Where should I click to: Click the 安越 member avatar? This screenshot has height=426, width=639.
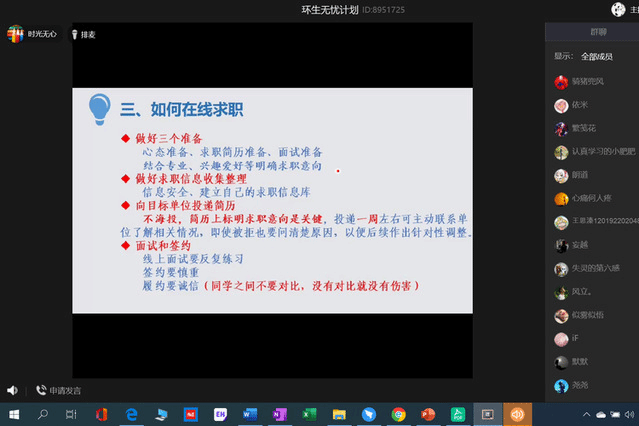(561, 245)
